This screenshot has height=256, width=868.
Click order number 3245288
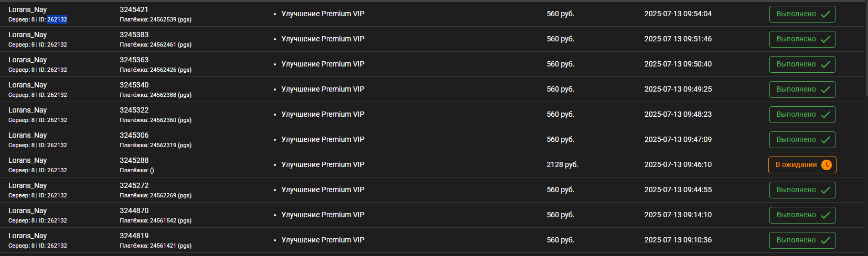[x=134, y=160]
